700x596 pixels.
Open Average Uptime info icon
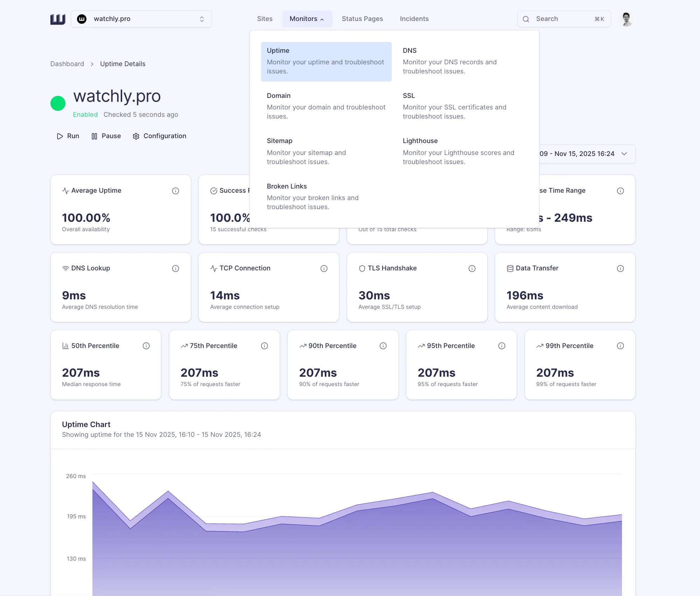tap(176, 191)
